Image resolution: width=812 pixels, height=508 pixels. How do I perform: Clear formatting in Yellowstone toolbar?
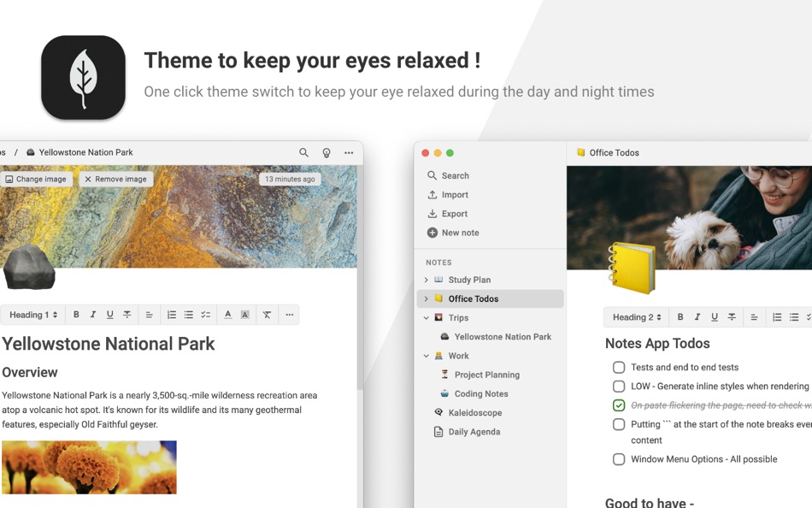tap(267, 315)
